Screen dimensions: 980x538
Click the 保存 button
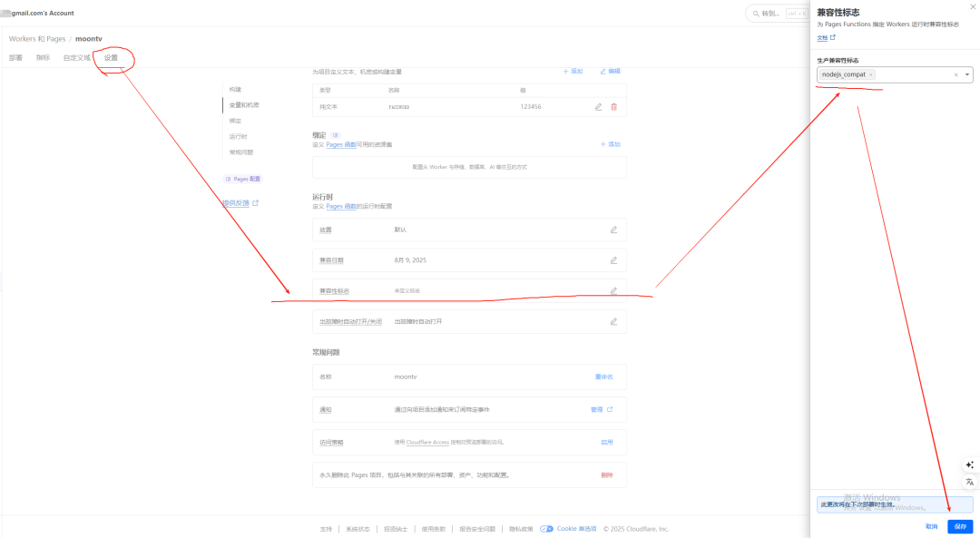point(960,526)
